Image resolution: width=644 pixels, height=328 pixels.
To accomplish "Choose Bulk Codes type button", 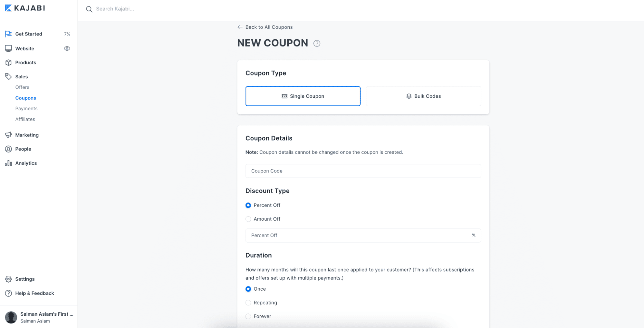I will [423, 96].
